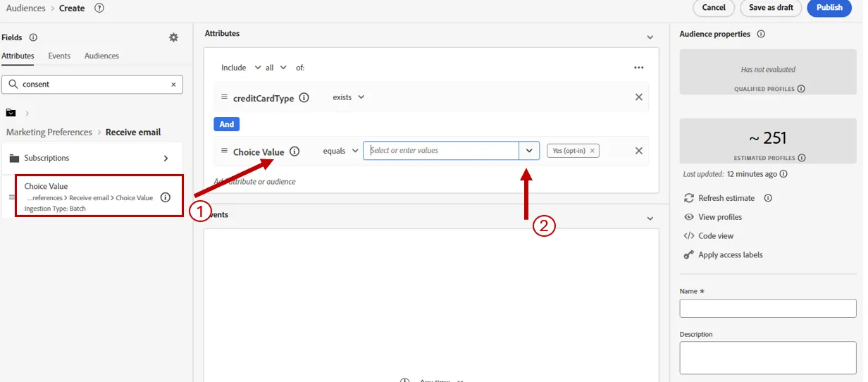This screenshot has height=382, width=868.
Task: Expand the Subscriptions folder
Action: point(166,159)
